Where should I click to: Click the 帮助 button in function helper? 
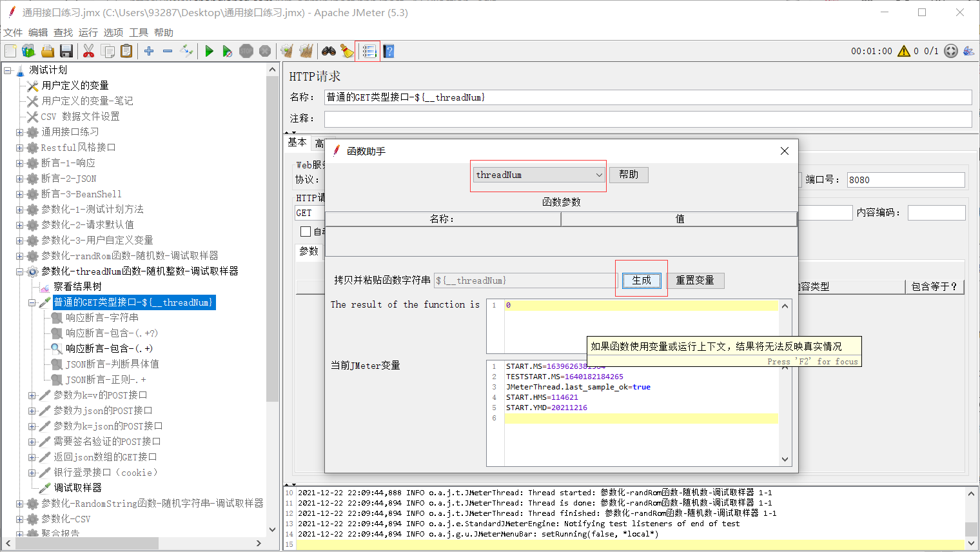click(x=629, y=175)
